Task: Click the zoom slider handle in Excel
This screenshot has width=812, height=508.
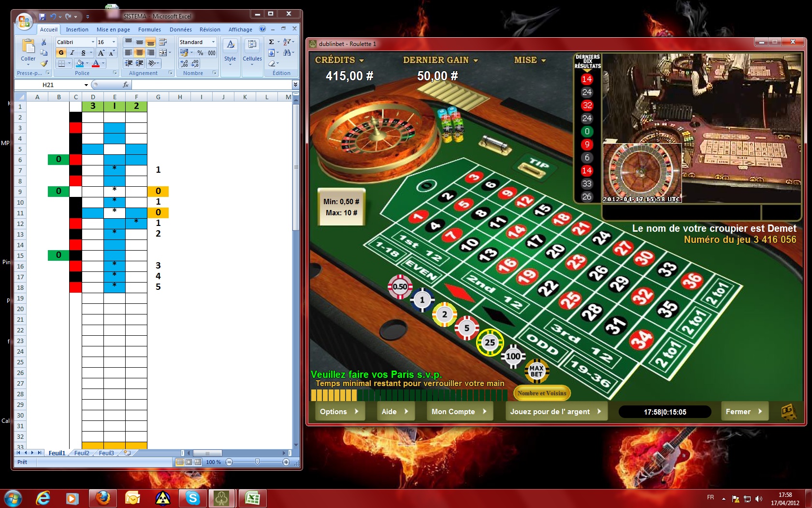Action: click(257, 462)
